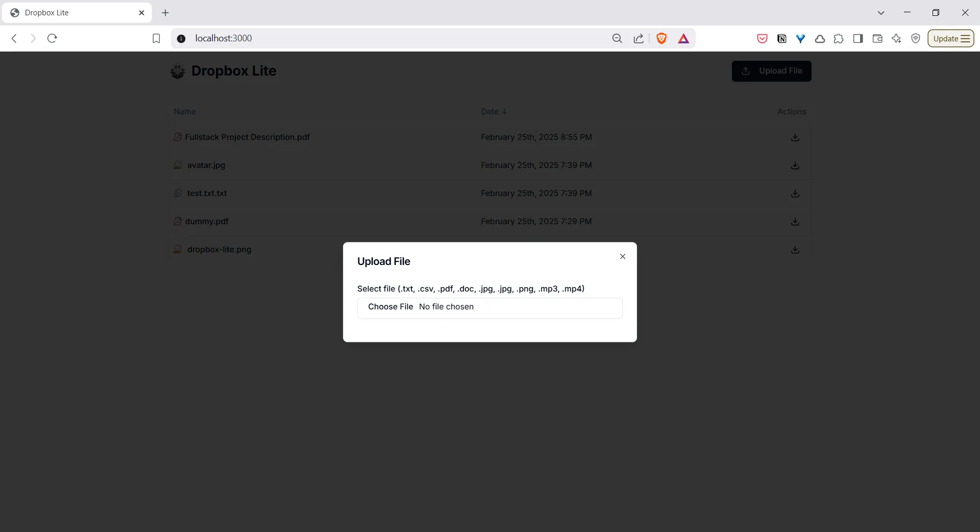Screen dimensions: 980x532
Task: Select the dropbox-lite.png filename
Action: [219, 249]
